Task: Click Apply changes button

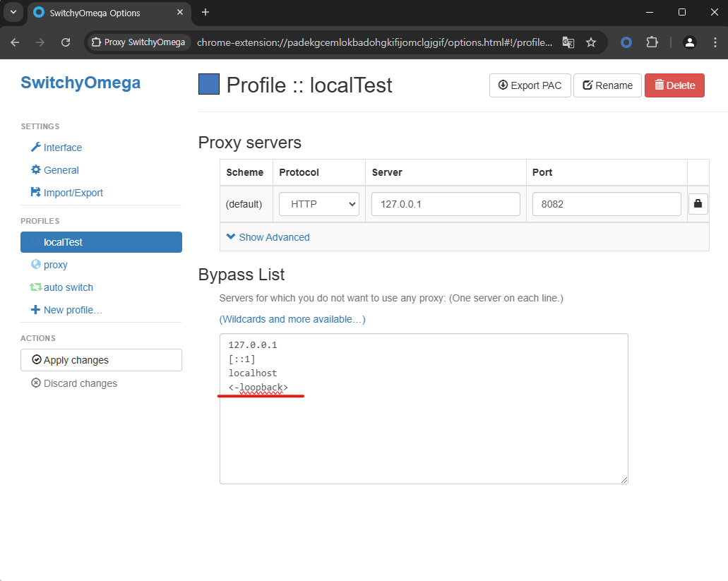Action: 101,360
